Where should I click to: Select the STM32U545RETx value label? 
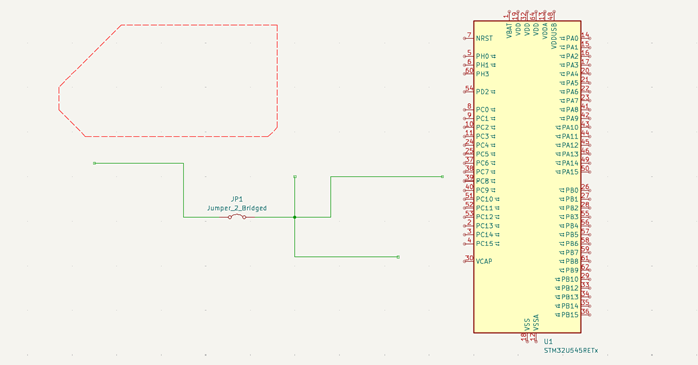[571, 351]
